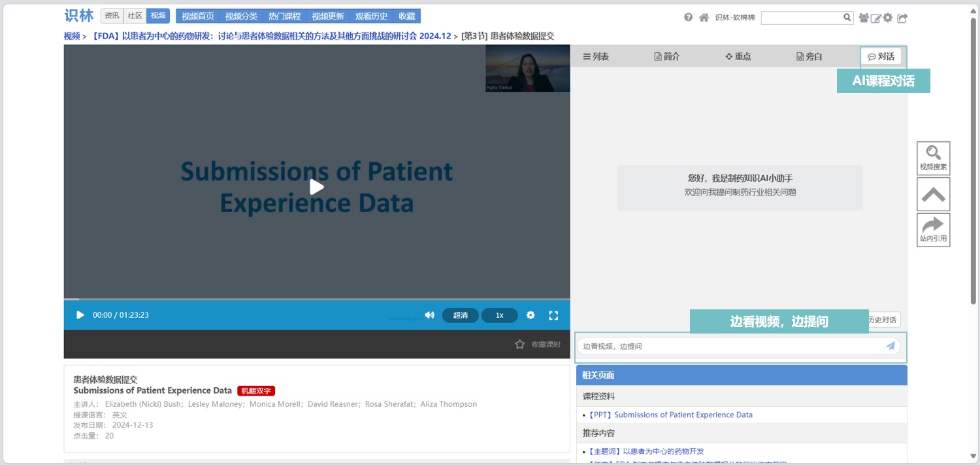Viewport: 980px width, 465px height.
Task: Click the edit pencil icon in header
Action: coord(876,18)
